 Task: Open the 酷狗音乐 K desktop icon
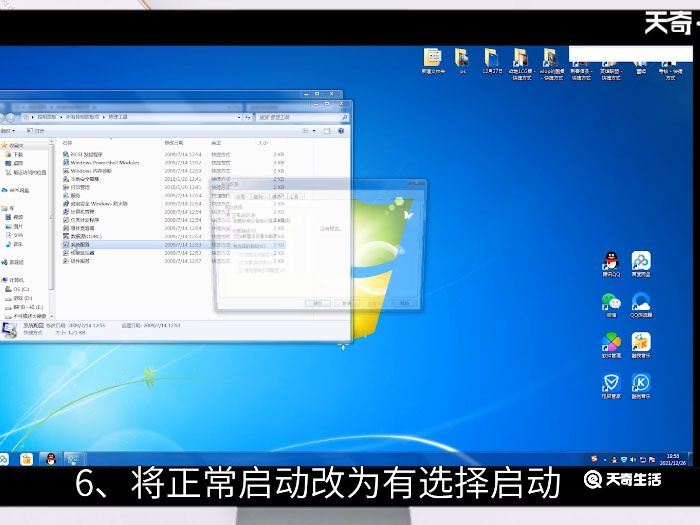point(641,386)
